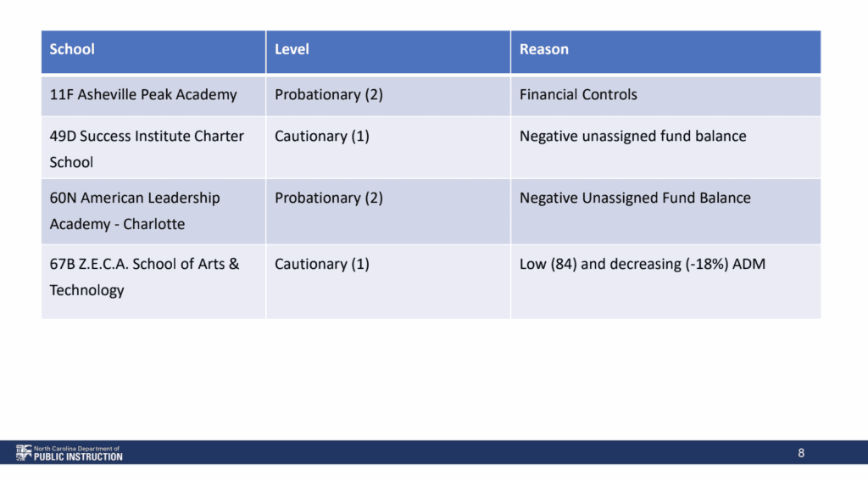The height and width of the screenshot is (481, 868).
Task: Click Cautionary (1) in the Success Institute row
Action: [x=322, y=136]
